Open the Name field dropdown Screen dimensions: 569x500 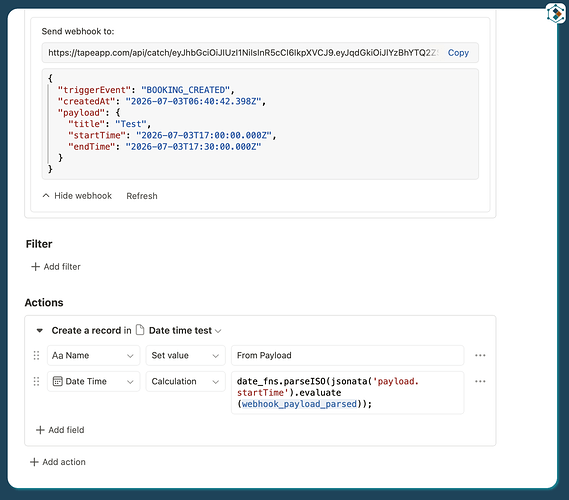point(94,356)
